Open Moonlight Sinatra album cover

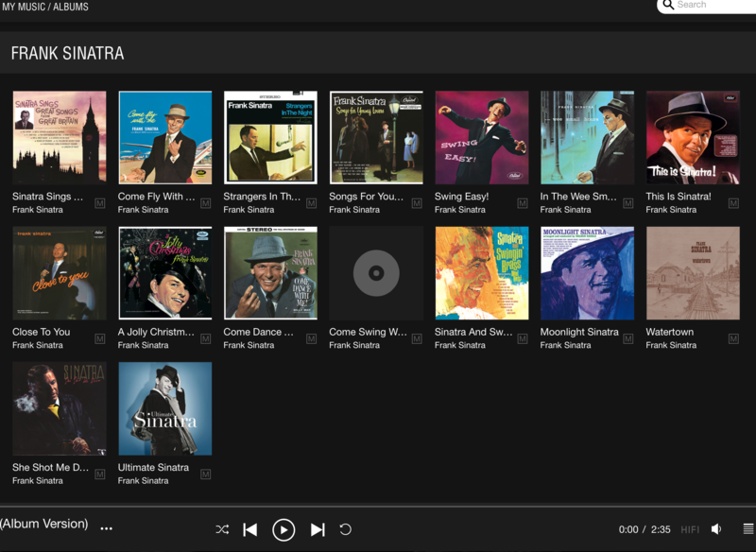(x=587, y=273)
